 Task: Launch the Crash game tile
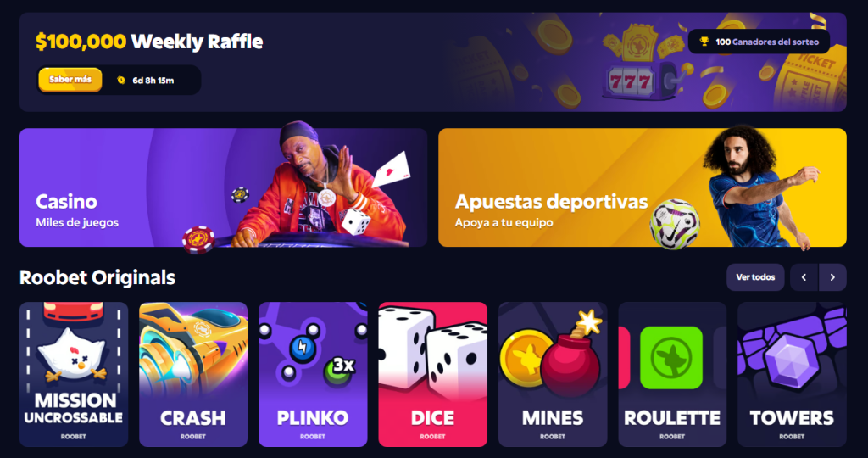click(x=193, y=374)
